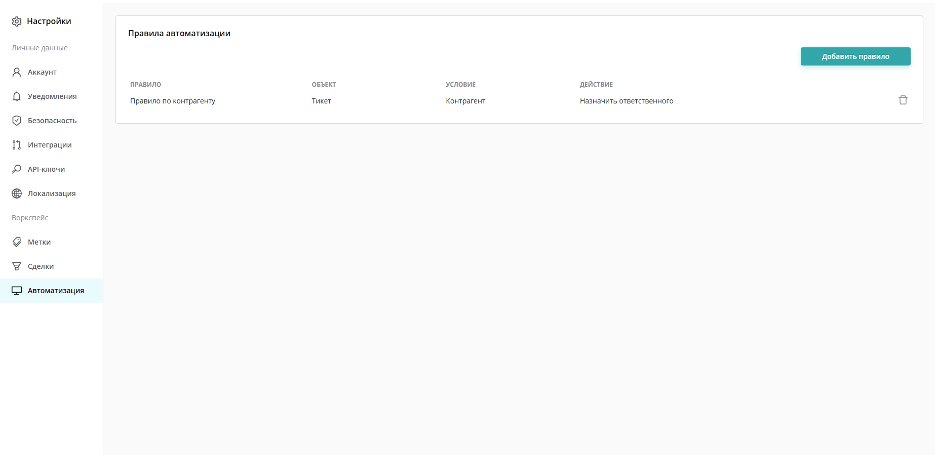
Task: Click the Воркспейс section label
Action: pyautogui.click(x=30, y=218)
